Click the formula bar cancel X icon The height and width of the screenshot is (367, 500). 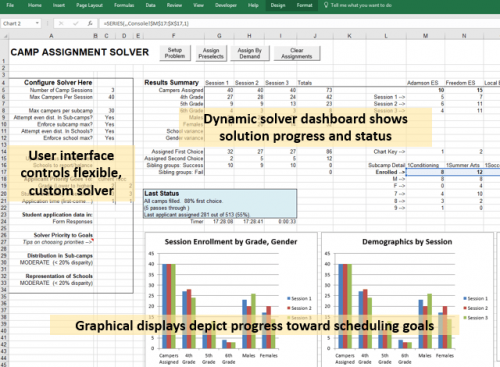pos(61,23)
